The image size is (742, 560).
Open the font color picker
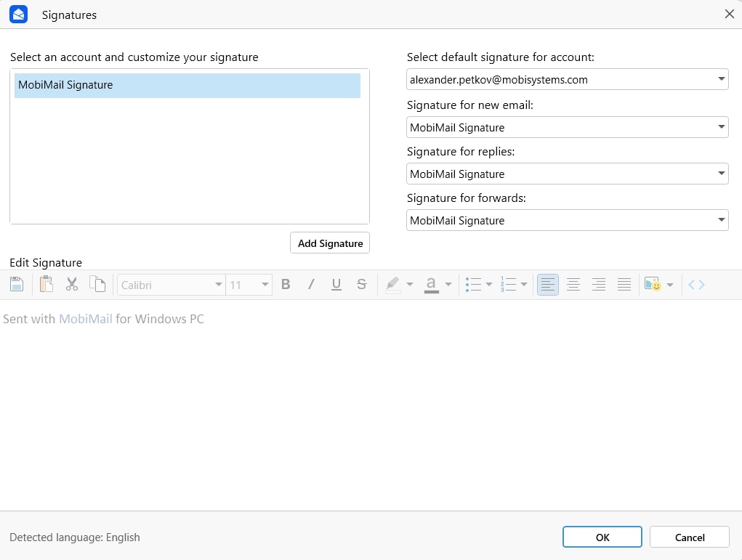[431, 284]
